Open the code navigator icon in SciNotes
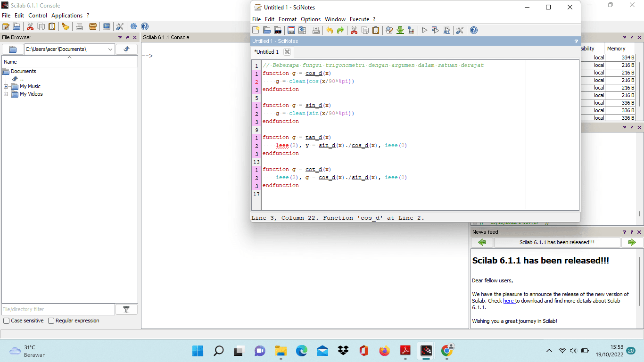Image resolution: width=644 pixels, height=362 pixels. coord(411,30)
